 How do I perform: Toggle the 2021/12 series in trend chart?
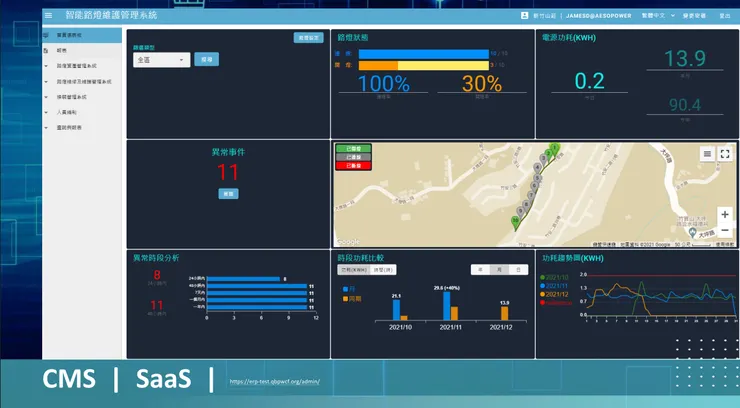555,294
